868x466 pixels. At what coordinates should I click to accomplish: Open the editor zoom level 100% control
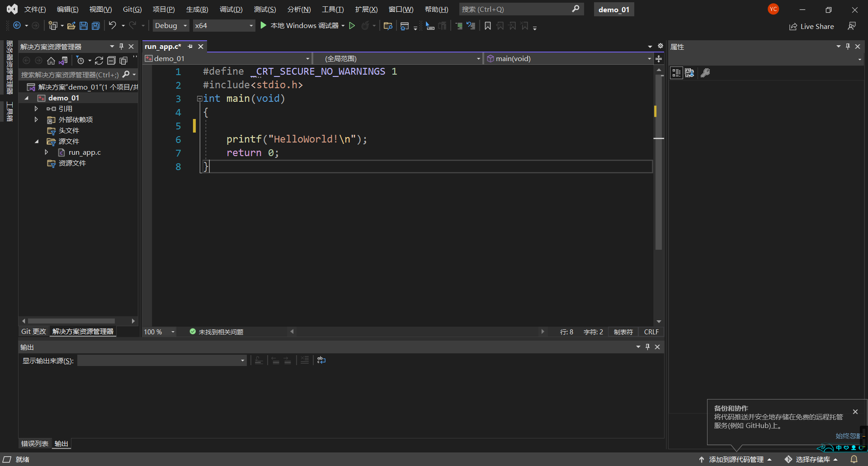158,332
